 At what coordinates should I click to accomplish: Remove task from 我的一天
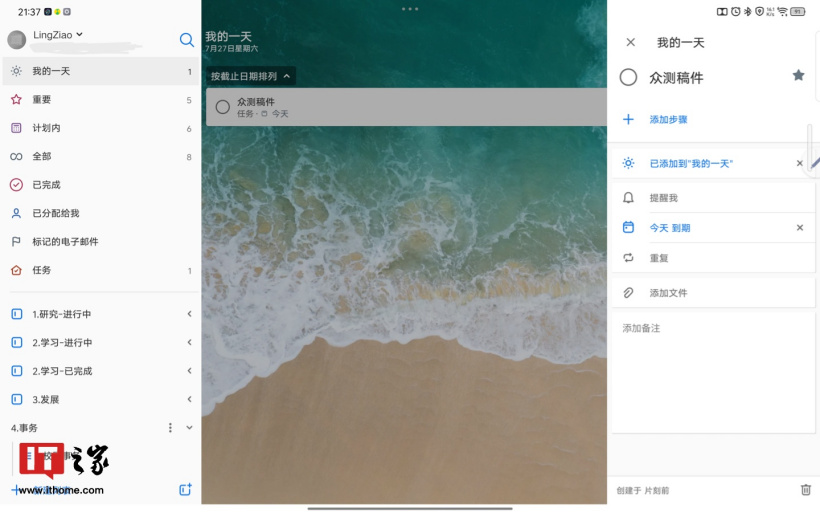pos(799,163)
